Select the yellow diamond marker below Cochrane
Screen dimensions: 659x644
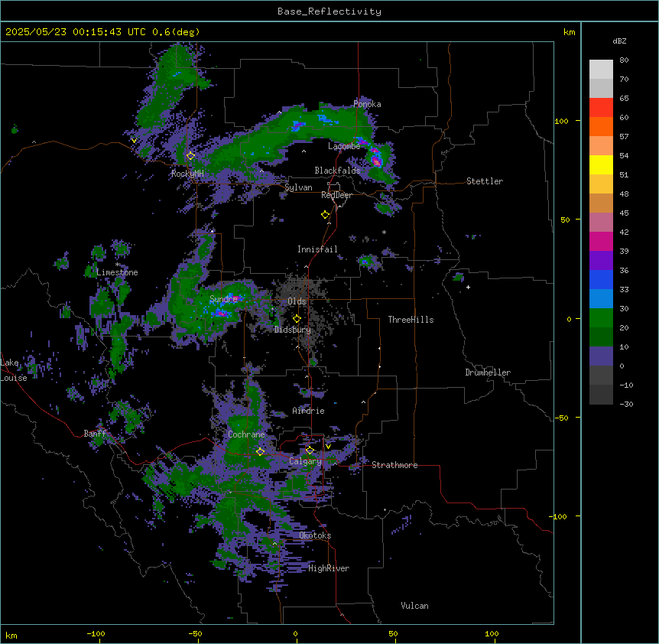point(260,452)
